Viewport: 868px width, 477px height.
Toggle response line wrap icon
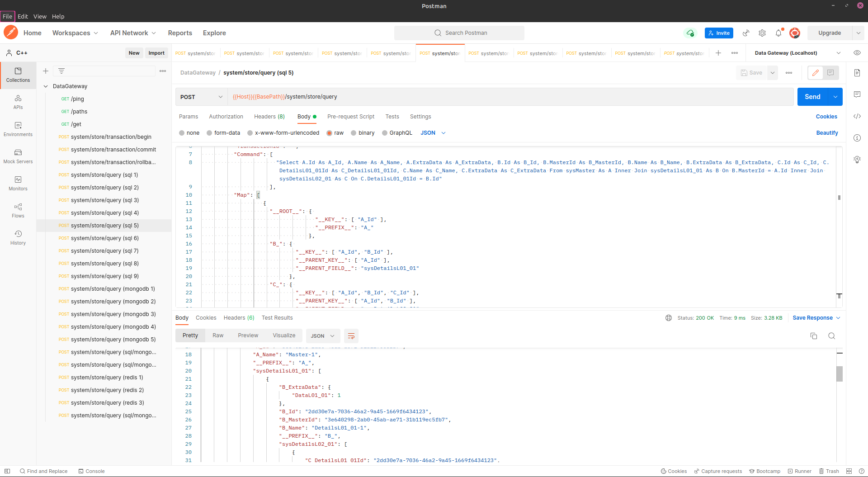[351, 336]
